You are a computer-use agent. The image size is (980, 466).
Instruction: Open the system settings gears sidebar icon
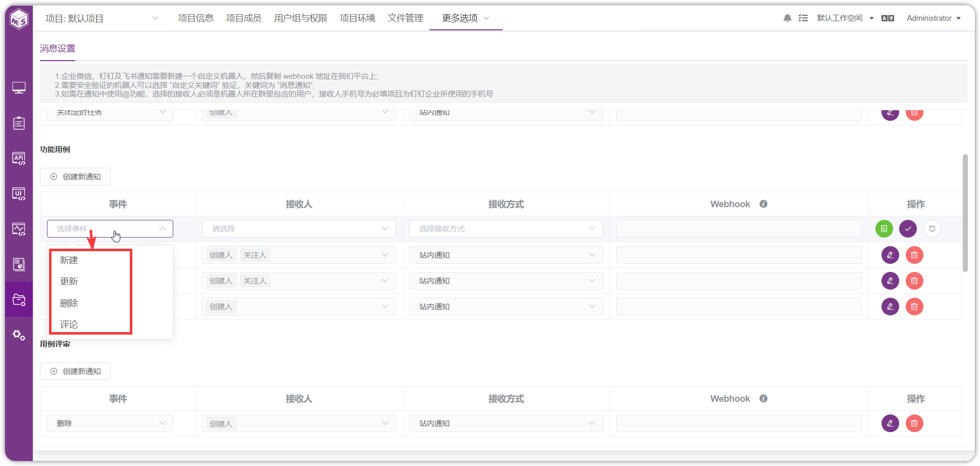point(19,335)
